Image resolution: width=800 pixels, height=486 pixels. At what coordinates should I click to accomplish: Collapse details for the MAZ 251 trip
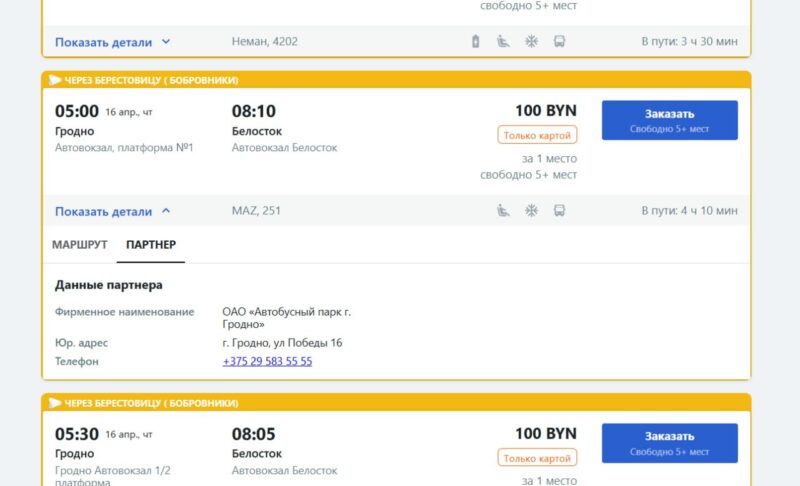pos(112,211)
